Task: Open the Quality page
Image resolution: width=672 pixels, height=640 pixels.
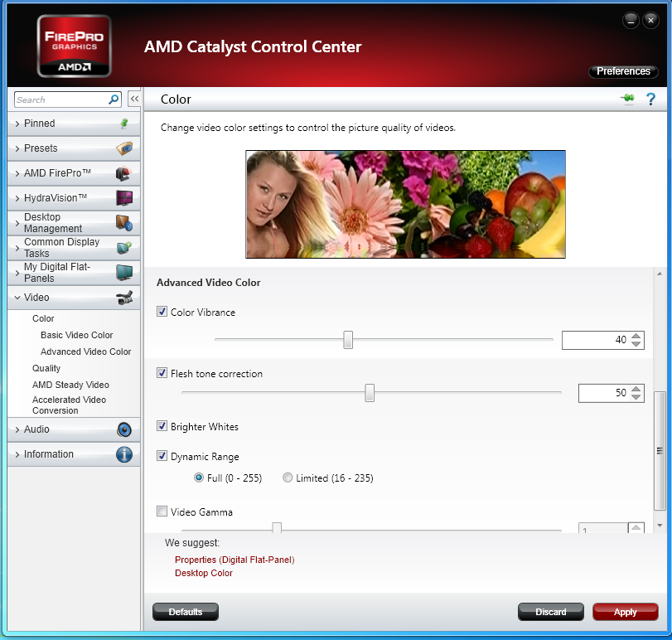Action: coord(46,368)
